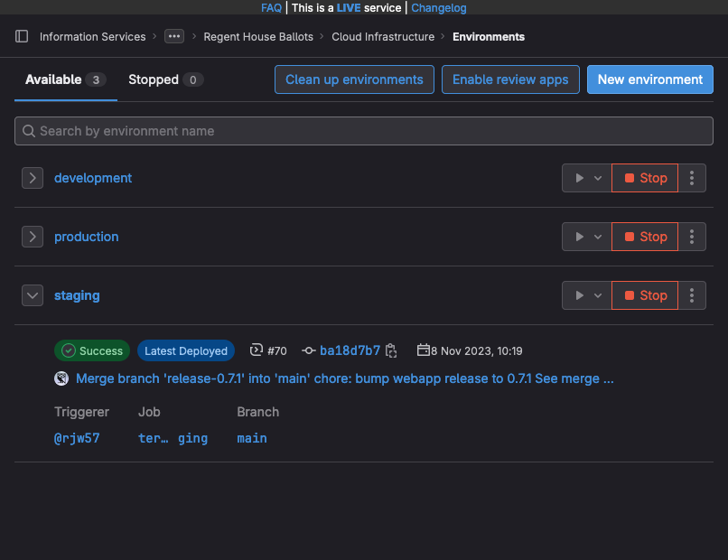Click the breadcrumb ellipsis button

(174, 37)
